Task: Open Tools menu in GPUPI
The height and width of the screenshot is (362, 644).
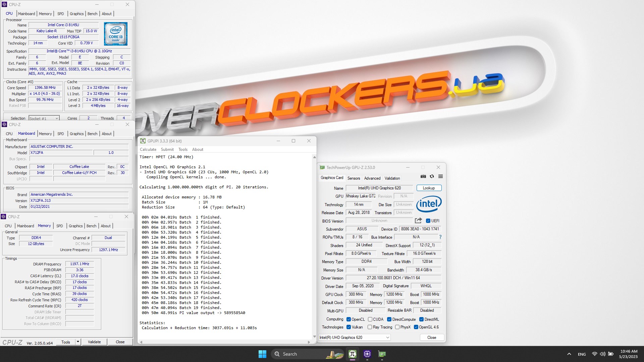Action: tap(183, 149)
